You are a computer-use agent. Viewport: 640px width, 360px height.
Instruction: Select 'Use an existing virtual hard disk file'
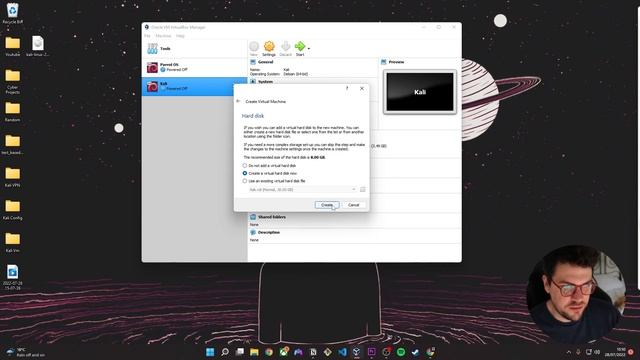click(x=274, y=181)
